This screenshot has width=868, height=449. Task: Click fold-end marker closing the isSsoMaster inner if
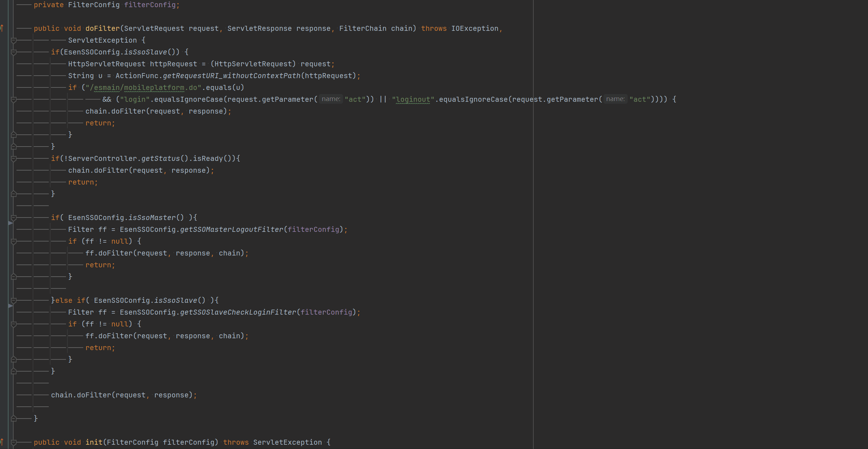click(x=14, y=277)
